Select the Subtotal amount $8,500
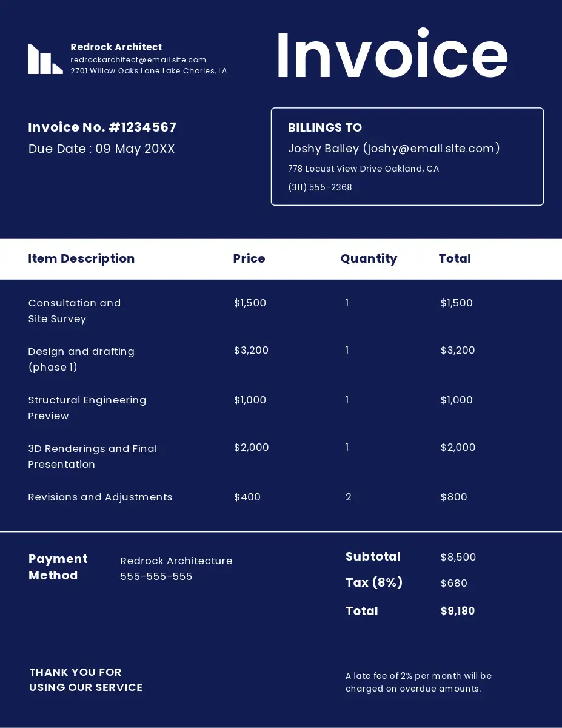 (458, 557)
